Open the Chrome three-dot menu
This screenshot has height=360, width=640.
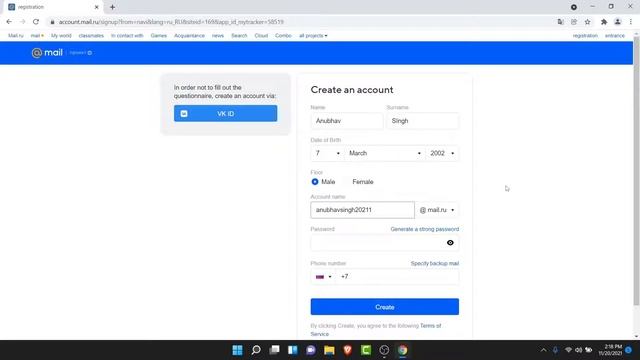coord(631,22)
